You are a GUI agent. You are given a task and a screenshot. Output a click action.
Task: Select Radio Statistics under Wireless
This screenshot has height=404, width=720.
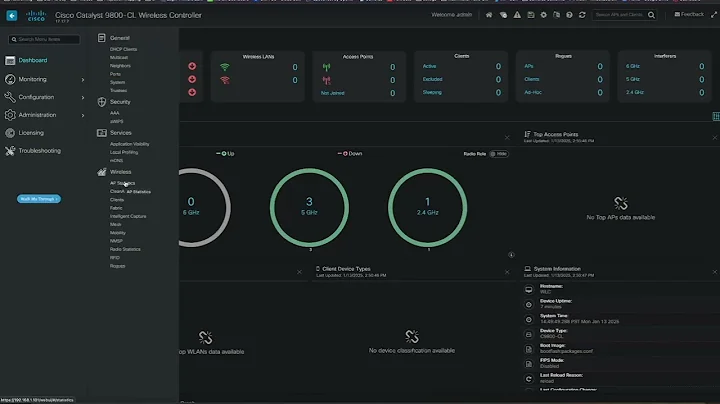pos(125,249)
